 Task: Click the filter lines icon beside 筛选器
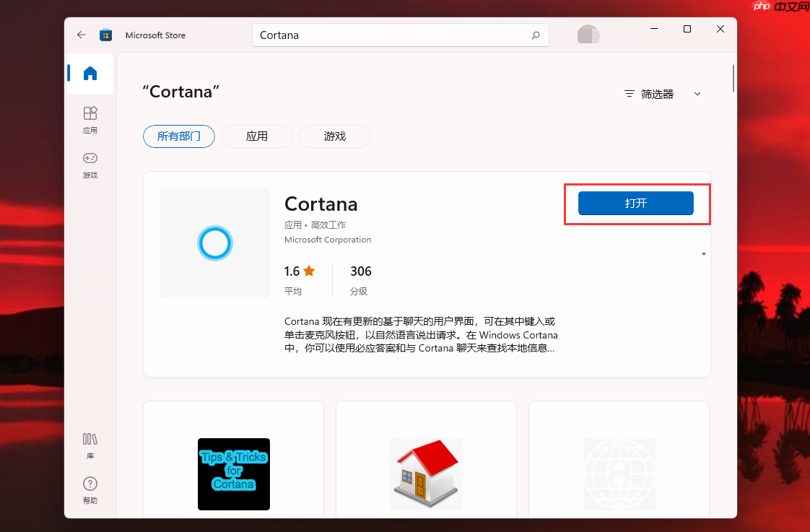[x=630, y=94]
